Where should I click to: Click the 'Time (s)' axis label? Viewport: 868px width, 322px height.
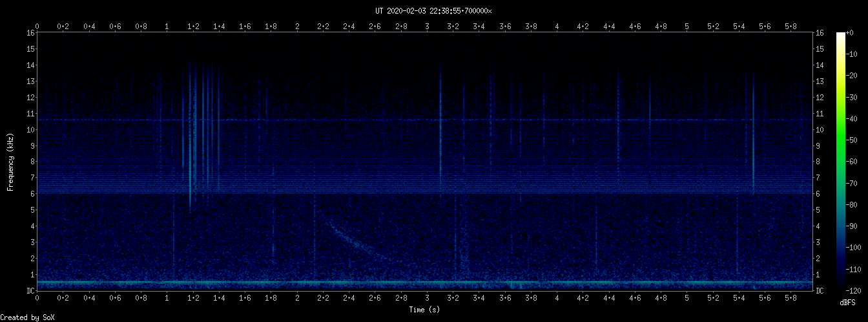point(424,310)
